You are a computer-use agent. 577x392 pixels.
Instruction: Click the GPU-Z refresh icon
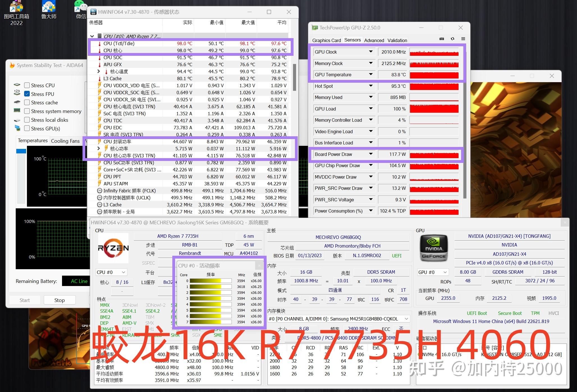[x=452, y=39]
